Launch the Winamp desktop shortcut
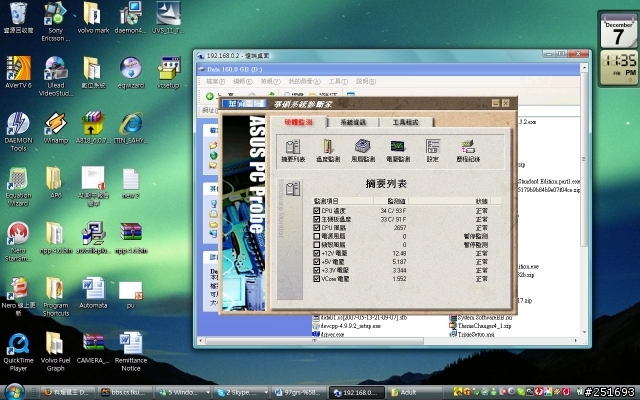Image resolution: width=640 pixels, height=400 pixels. (56, 127)
